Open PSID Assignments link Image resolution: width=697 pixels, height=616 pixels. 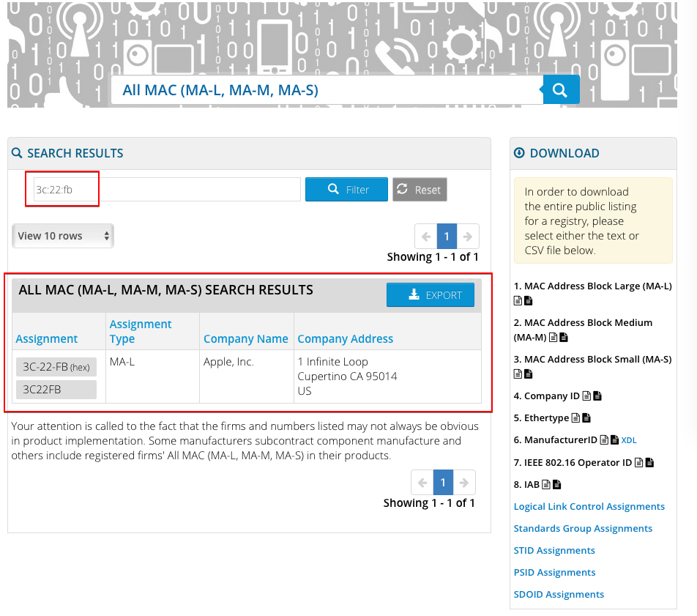click(554, 572)
